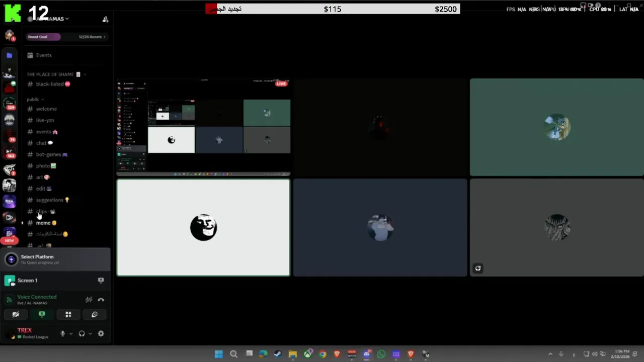Open taskbar Search

pos(233,354)
